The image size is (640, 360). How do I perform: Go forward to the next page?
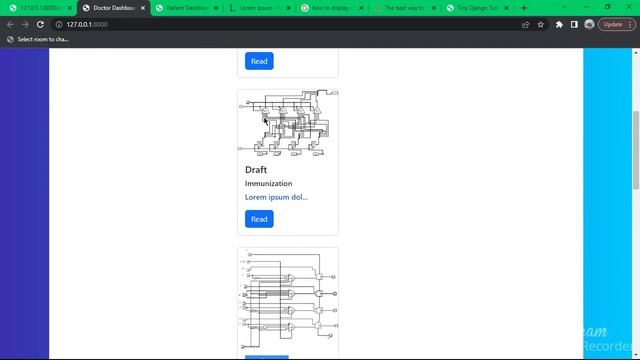pos(25,24)
